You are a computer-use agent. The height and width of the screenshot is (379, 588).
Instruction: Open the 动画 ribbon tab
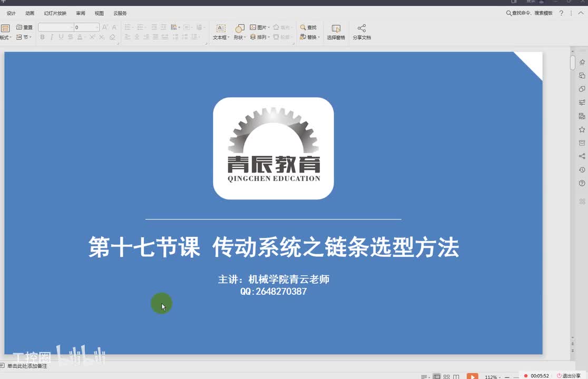click(x=30, y=13)
